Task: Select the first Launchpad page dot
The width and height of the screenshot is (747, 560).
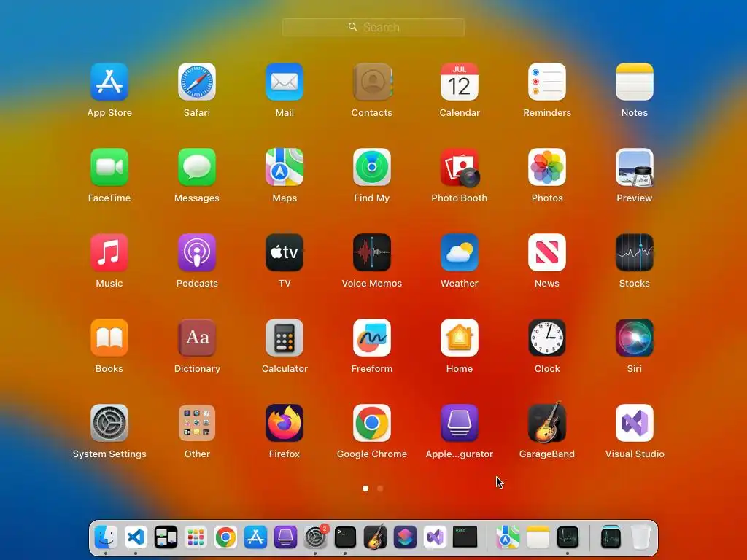Action: (365, 489)
